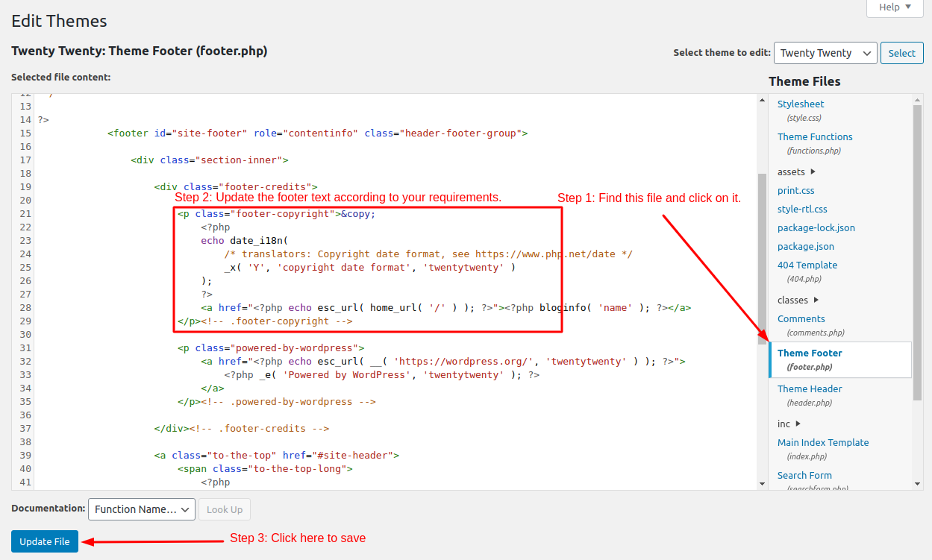932x560 pixels.
Task: Click line 15 footer tag code
Action: tap(317, 133)
